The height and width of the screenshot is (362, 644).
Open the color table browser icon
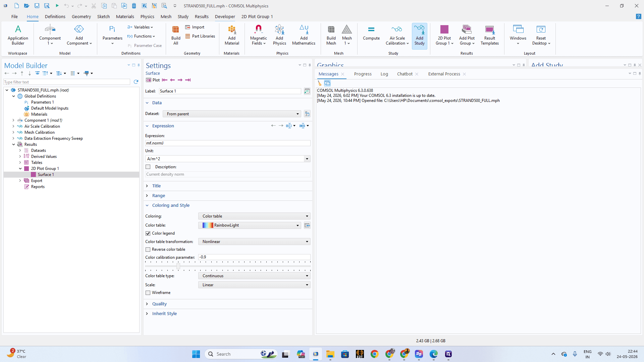307,225
